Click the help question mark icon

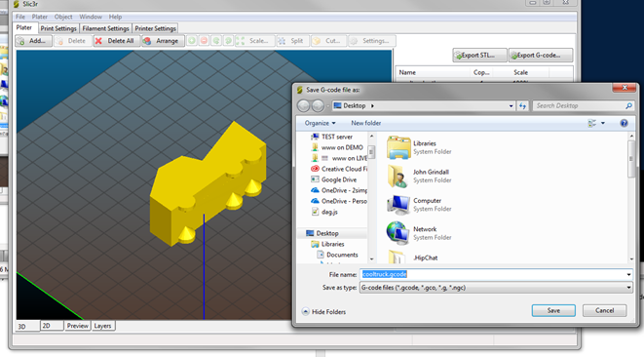click(624, 123)
